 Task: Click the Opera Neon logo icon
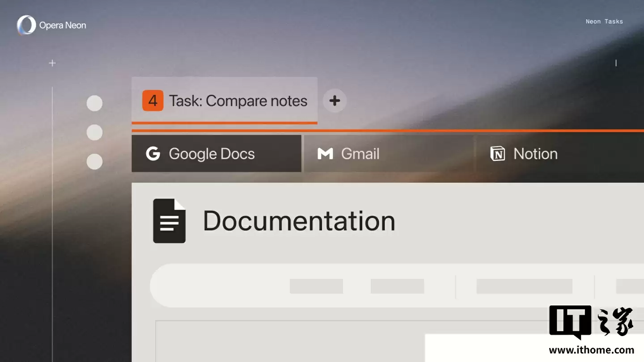26,25
